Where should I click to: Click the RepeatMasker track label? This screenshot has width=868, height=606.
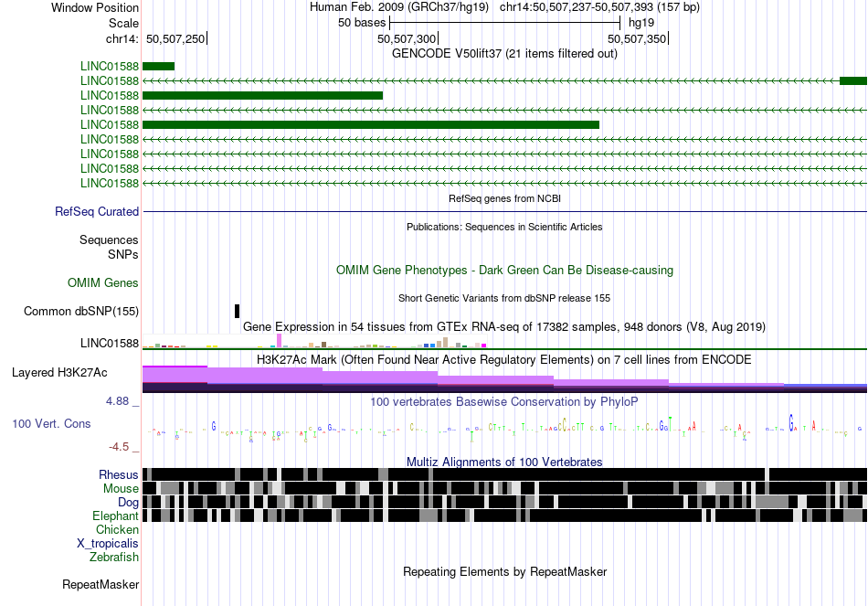pos(101,585)
